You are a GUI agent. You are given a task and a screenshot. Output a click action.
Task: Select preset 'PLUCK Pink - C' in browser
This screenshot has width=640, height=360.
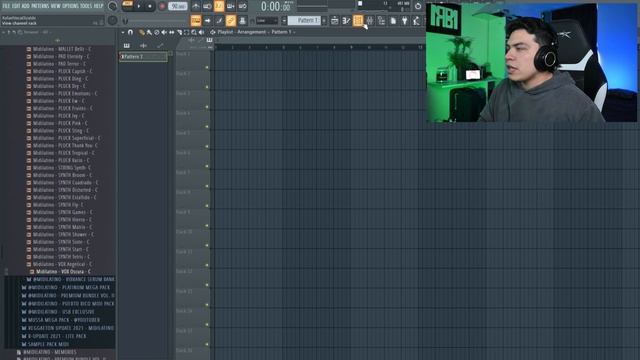click(x=60, y=123)
